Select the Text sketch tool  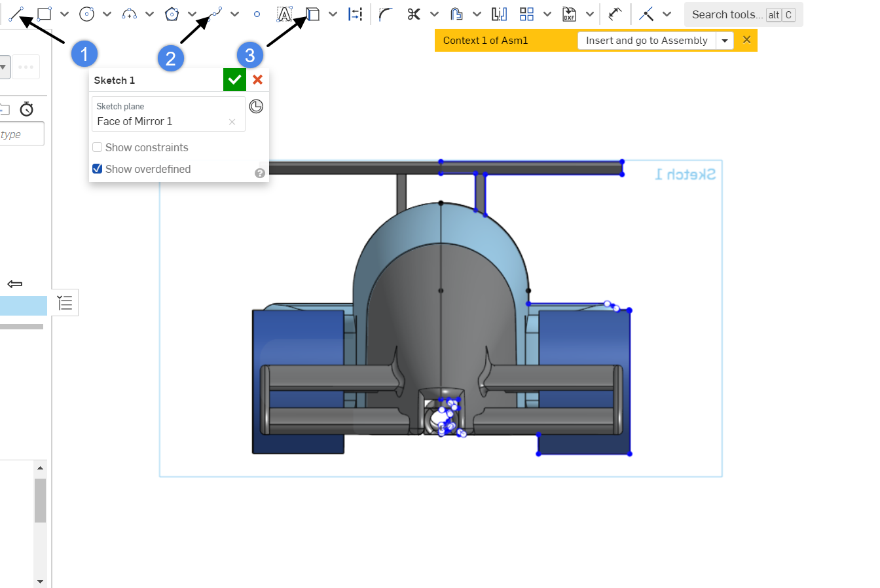(284, 14)
